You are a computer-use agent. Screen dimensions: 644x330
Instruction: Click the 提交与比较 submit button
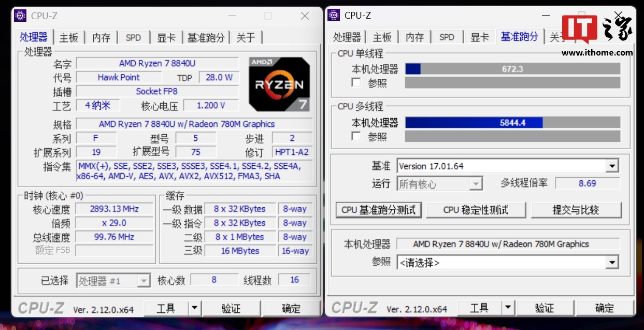pos(576,210)
